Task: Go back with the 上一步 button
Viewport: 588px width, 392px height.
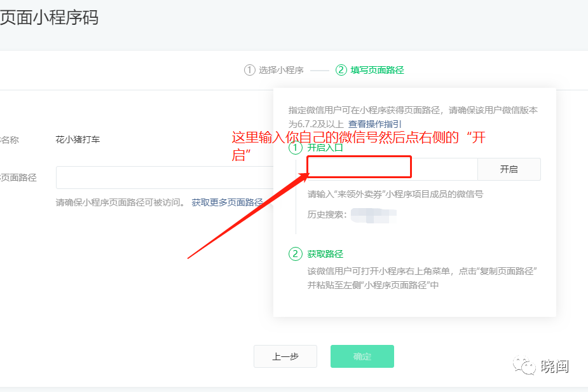Action: [285, 356]
